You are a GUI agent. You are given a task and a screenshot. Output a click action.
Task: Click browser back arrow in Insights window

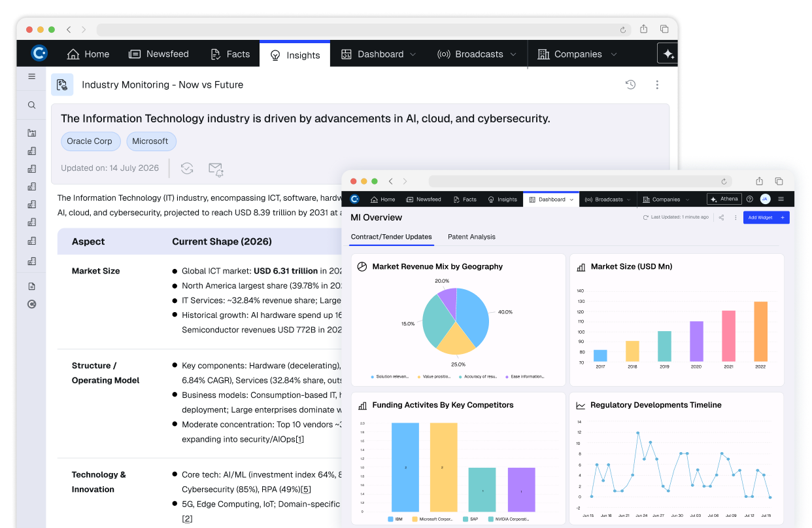[x=69, y=29]
